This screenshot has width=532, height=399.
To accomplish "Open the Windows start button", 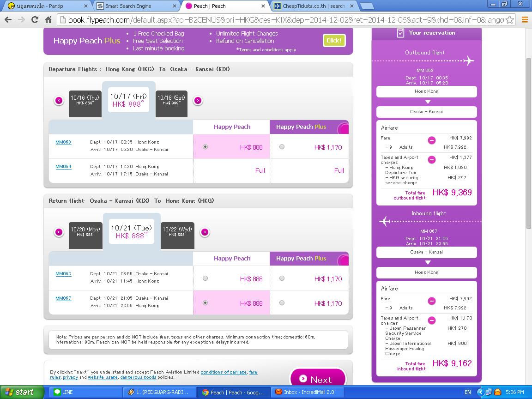I will click(22, 392).
